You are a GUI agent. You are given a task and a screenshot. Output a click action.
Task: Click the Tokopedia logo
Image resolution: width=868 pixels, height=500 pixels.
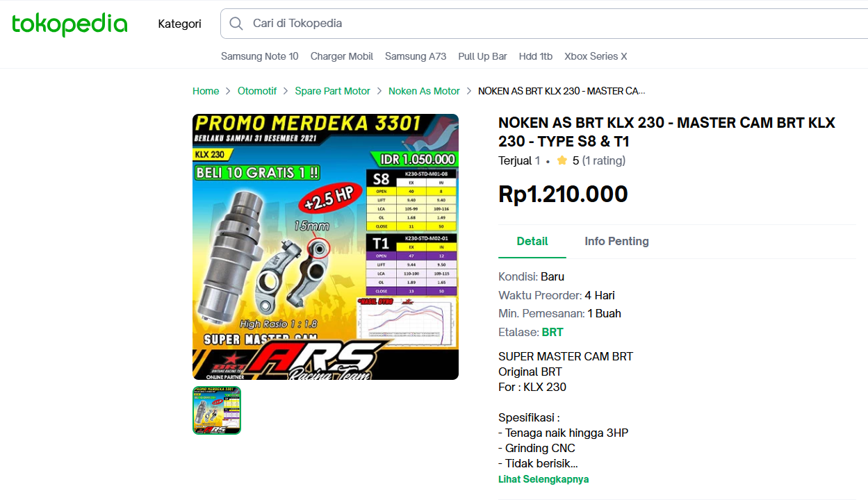click(x=69, y=24)
